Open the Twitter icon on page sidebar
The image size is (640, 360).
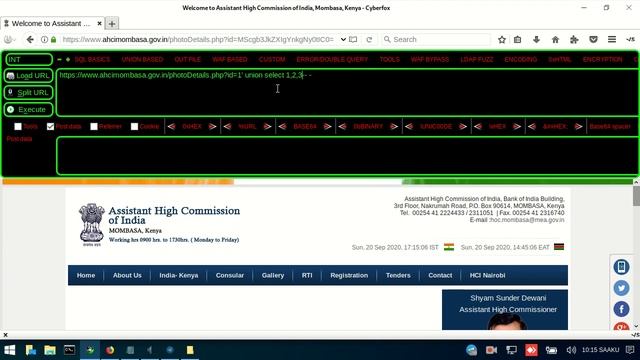[x=621, y=288]
